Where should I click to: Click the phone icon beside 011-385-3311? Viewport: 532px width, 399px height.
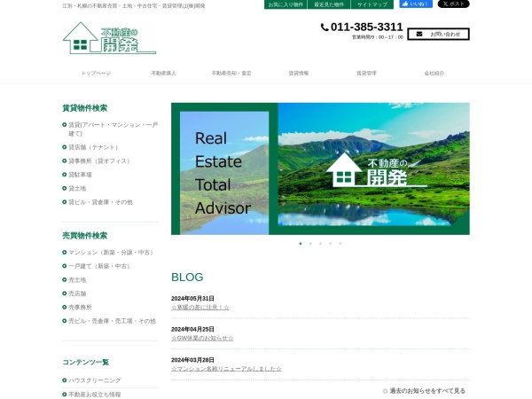coord(325,27)
